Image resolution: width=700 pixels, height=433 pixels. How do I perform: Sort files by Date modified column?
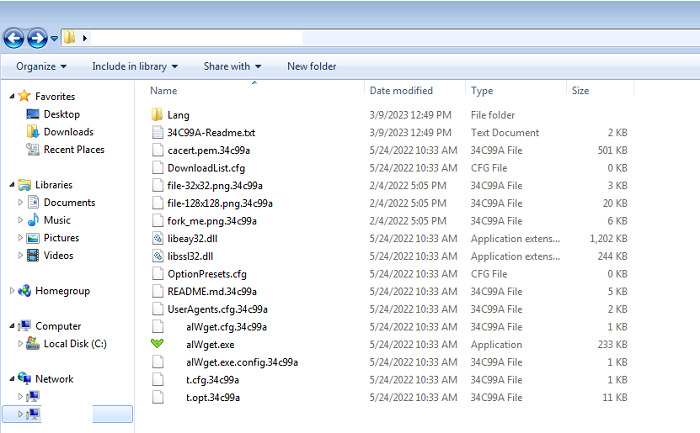click(401, 91)
